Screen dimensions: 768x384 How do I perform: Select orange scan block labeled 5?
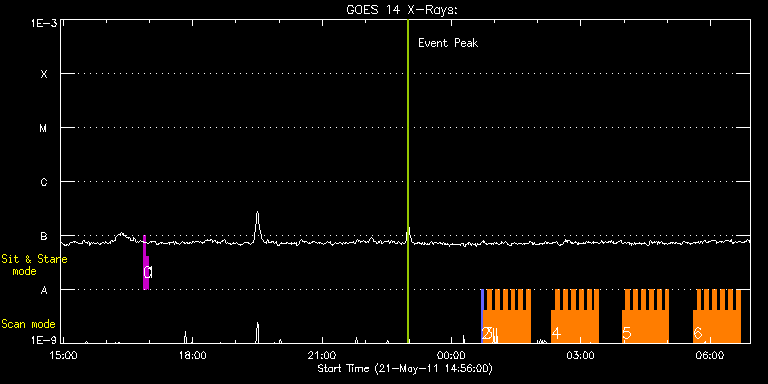pyautogui.click(x=646, y=316)
